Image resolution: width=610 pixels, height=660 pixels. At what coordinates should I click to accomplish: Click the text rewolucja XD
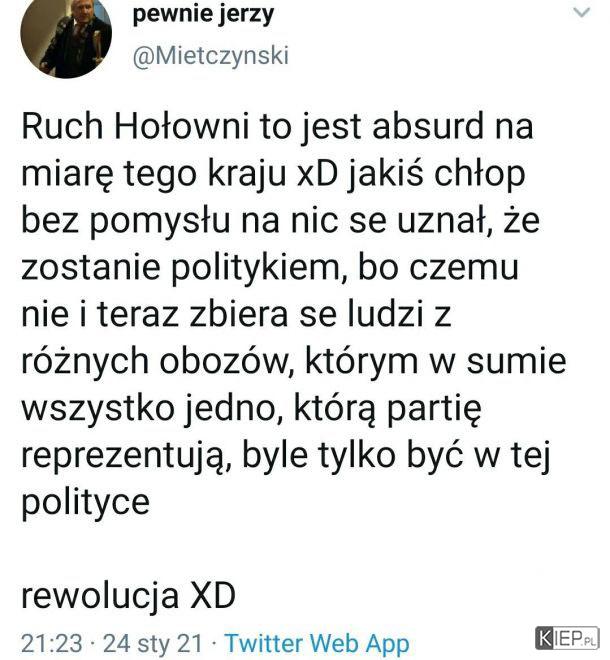tap(128, 596)
